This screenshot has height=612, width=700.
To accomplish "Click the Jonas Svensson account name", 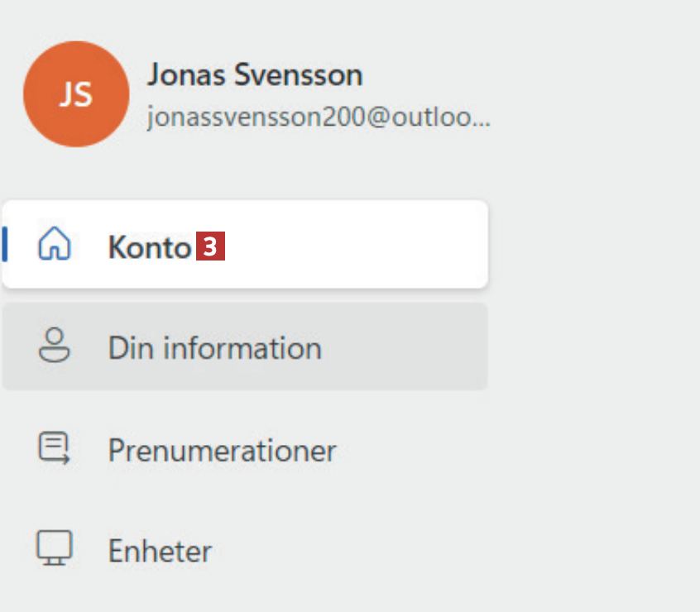I will [255, 75].
